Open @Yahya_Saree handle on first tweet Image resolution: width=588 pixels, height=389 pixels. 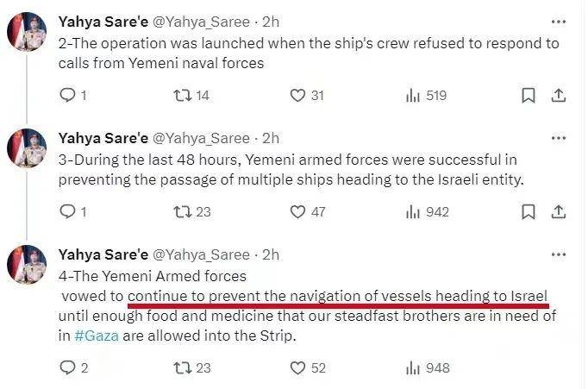tap(201, 22)
